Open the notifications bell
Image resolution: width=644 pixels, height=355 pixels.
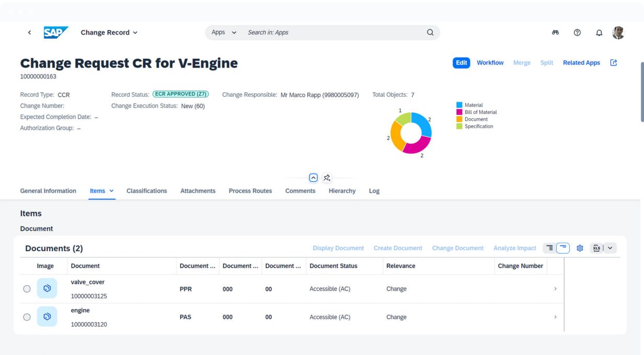coord(599,32)
